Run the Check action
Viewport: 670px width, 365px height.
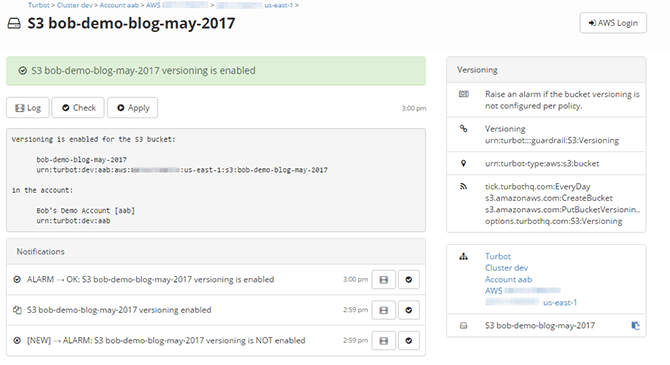tap(78, 108)
